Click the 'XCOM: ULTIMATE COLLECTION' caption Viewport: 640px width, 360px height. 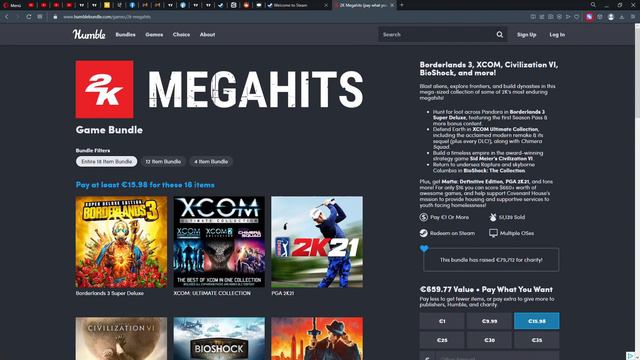tap(212, 293)
